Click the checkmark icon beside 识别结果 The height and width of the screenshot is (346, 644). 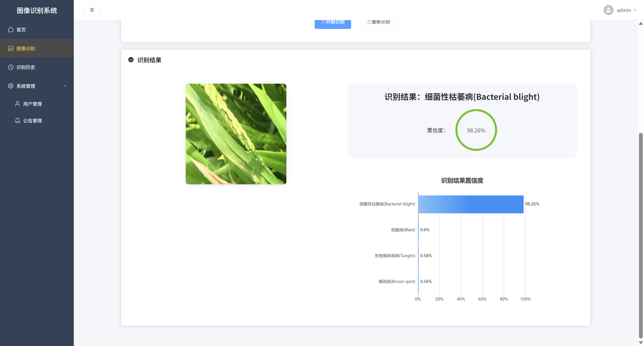tap(131, 60)
